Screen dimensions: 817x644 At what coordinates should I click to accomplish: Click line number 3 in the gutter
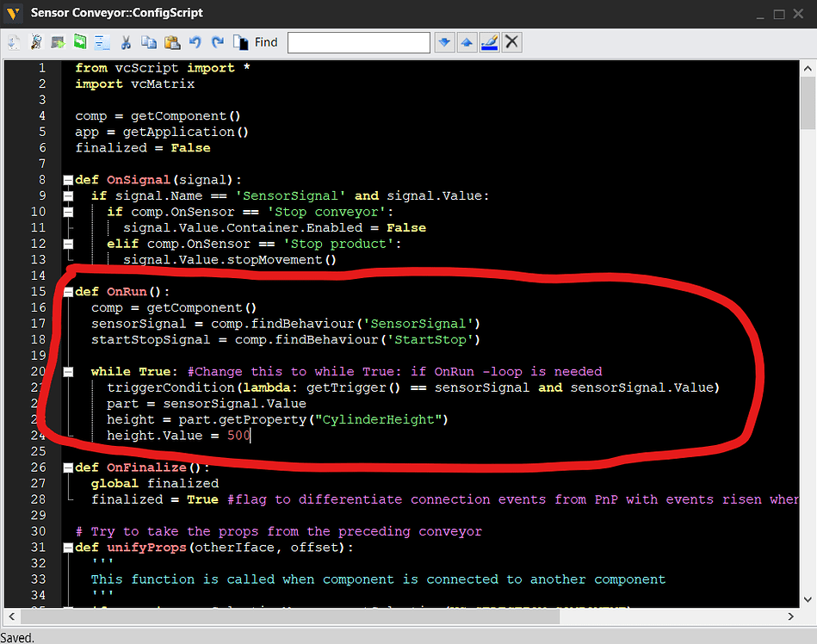(x=42, y=100)
